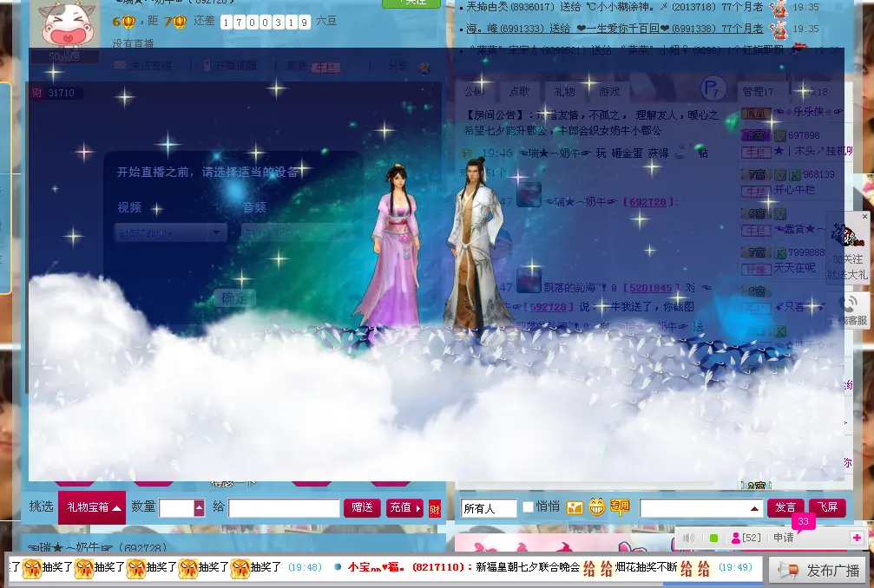Image resolution: width=874 pixels, height=588 pixels.
Task: Click the 开播提醒 phone reminder link
Action: [229, 66]
